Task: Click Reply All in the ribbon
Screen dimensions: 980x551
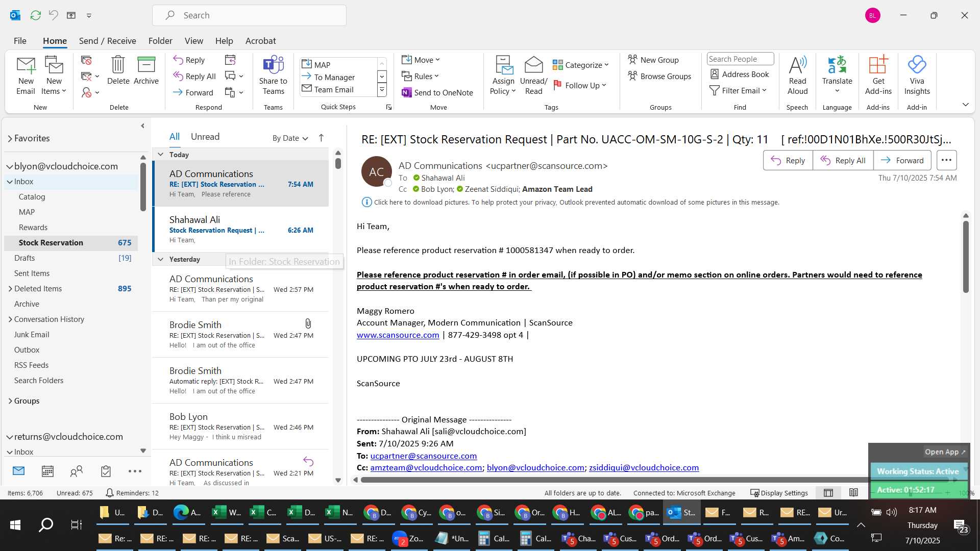Action: [x=194, y=76]
